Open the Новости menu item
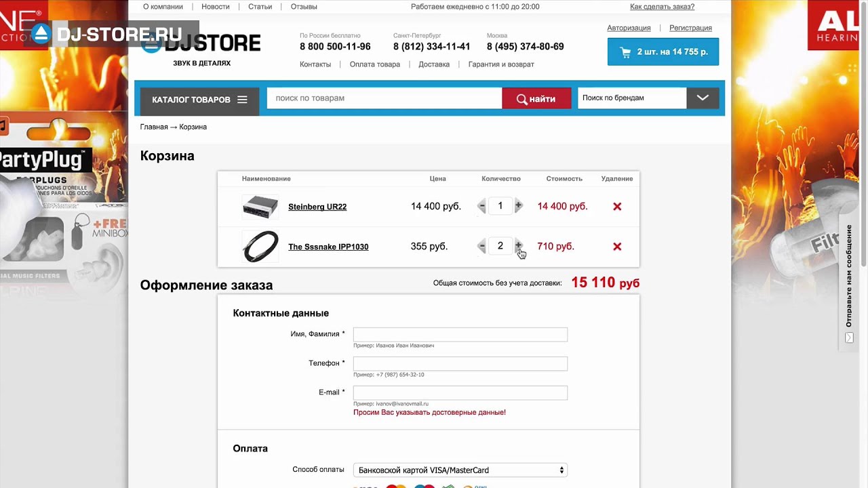868x488 pixels. [x=216, y=6]
